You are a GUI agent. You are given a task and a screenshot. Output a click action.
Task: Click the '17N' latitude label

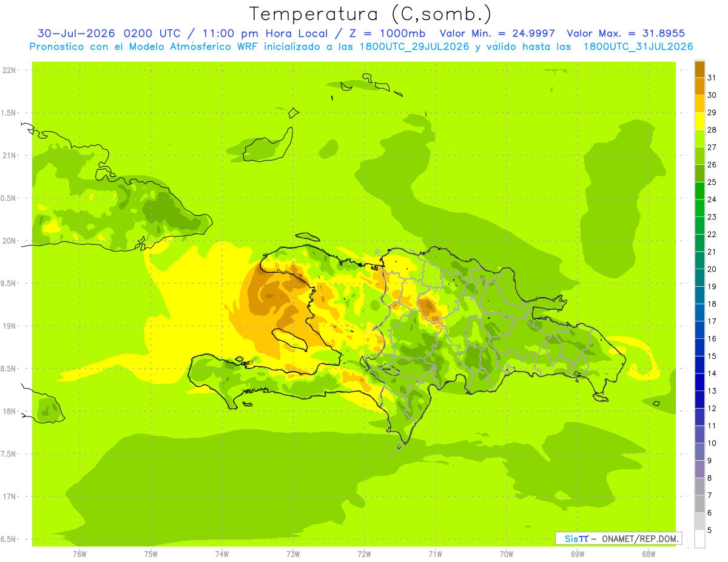[x=10, y=497]
